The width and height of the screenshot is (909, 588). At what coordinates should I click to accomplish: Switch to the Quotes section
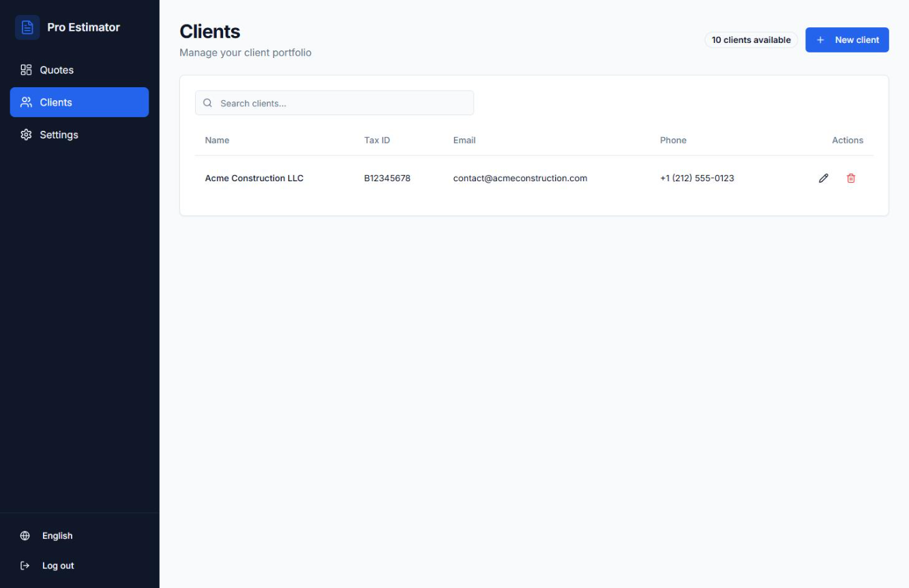[55, 69]
